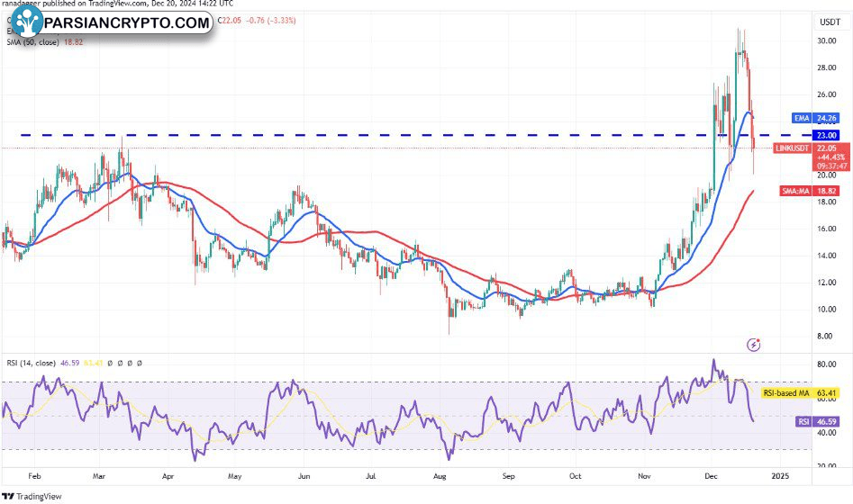Screen dimensions: 853x504
Task: Click the 26.00 price axis label
Action: click(x=826, y=94)
